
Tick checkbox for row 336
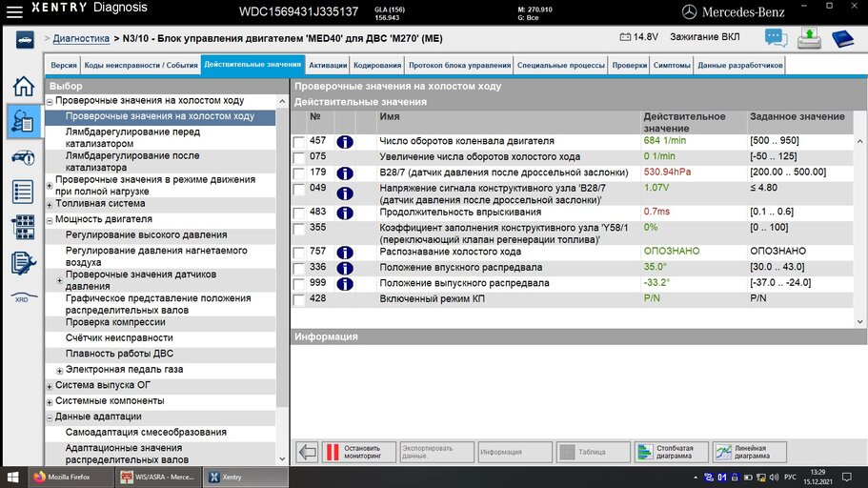tap(299, 269)
